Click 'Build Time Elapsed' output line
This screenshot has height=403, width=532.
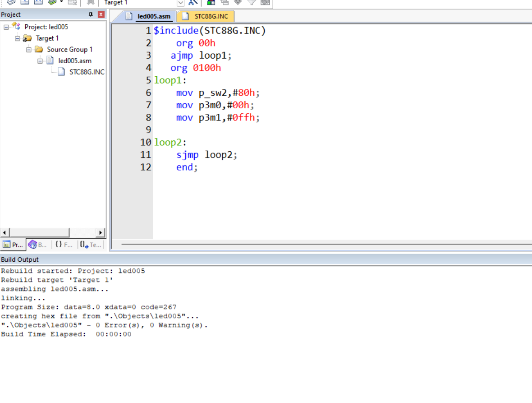66,334
